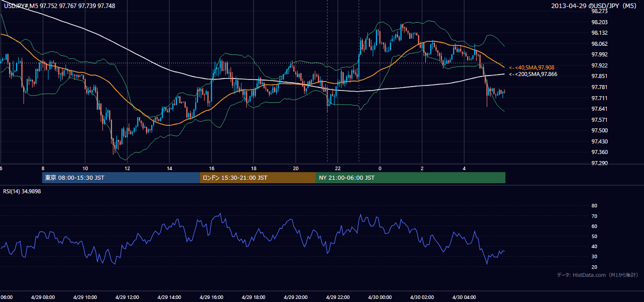644x302 pixels.
Task: Click hour label 16 under price chart
Action: (x=212, y=169)
